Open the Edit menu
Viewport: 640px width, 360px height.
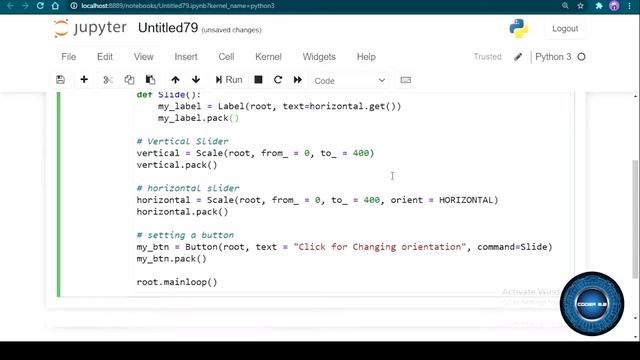[x=105, y=57]
